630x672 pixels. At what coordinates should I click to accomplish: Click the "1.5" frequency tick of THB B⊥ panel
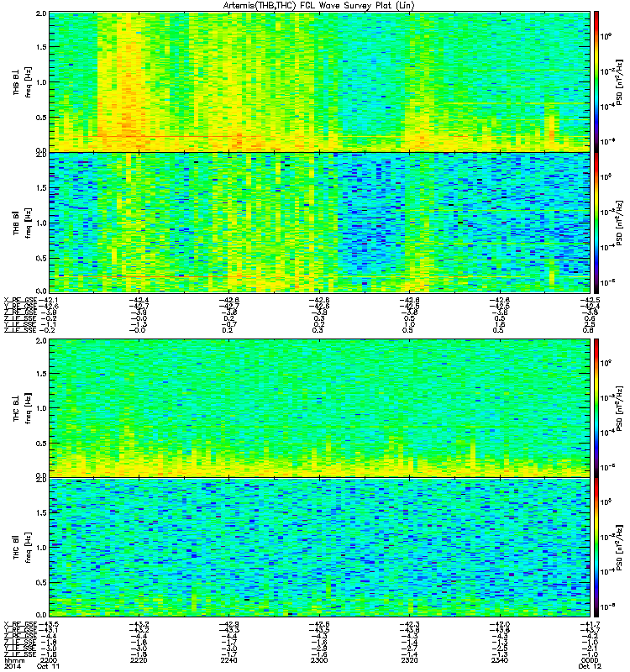click(41, 47)
